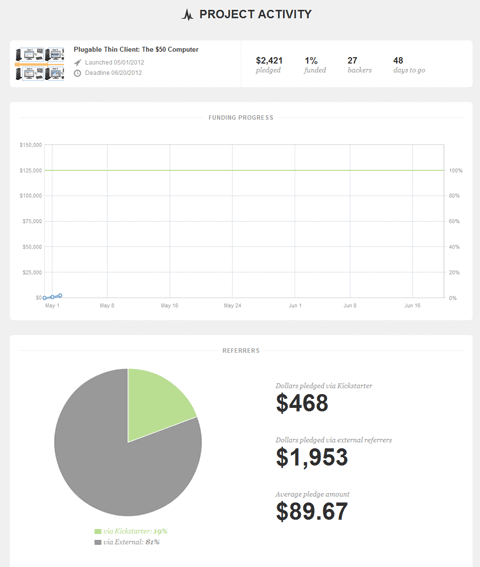Click the Funding Progress heading
This screenshot has height=567, width=480.
coord(241,118)
